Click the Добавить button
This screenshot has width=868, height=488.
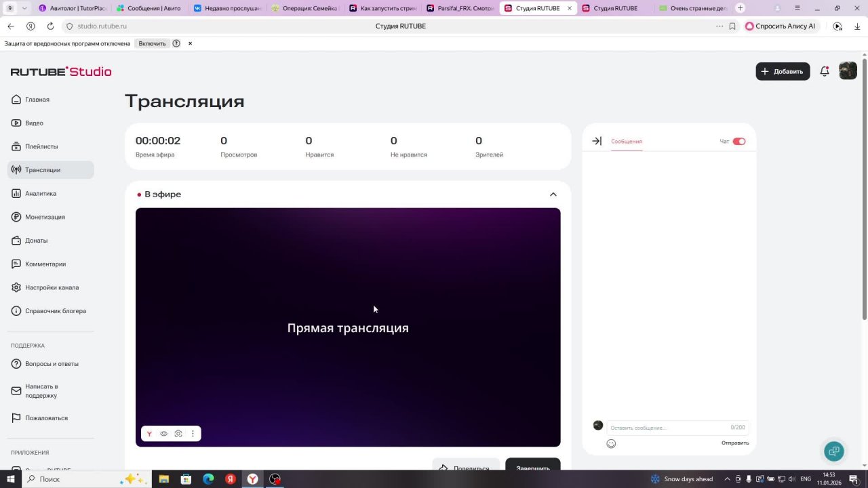[x=783, y=71]
